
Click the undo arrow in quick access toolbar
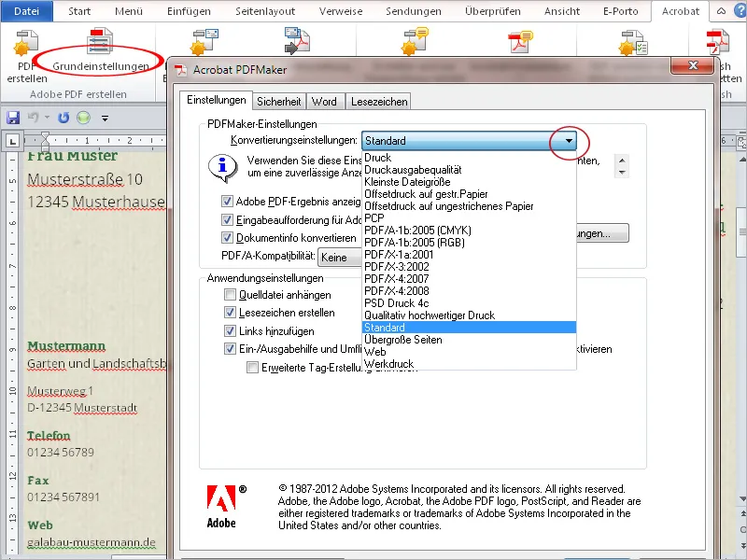[33, 118]
